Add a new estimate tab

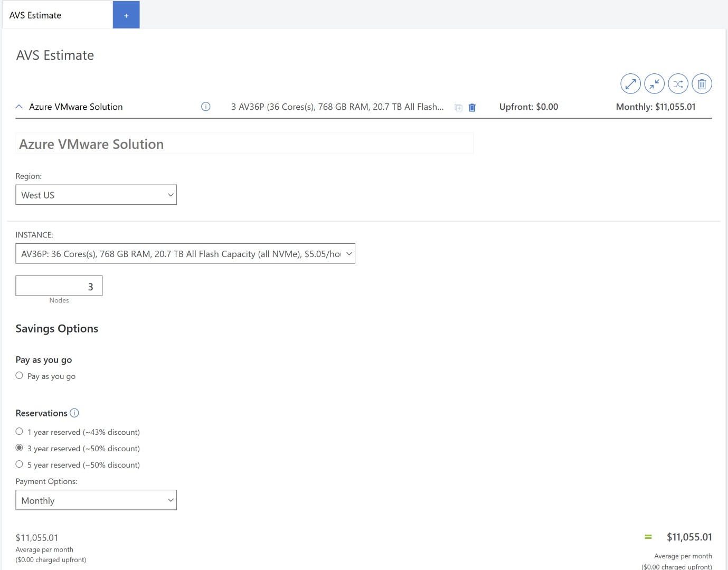coord(126,15)
